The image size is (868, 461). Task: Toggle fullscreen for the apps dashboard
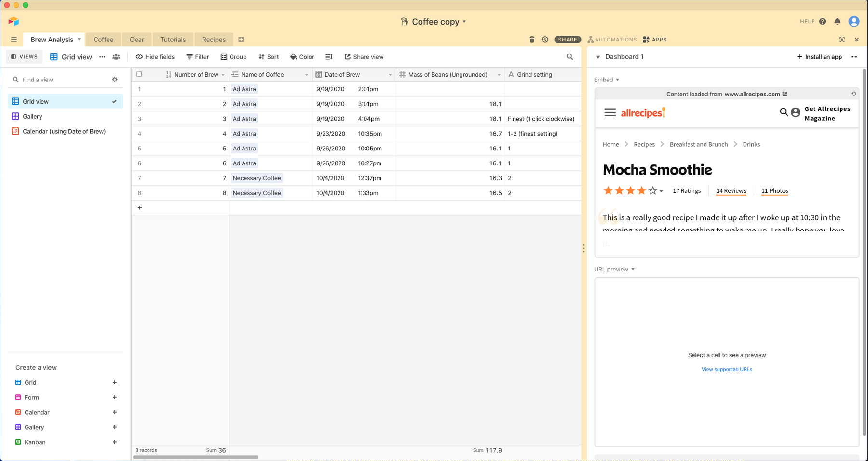click(x=842, y=40)
